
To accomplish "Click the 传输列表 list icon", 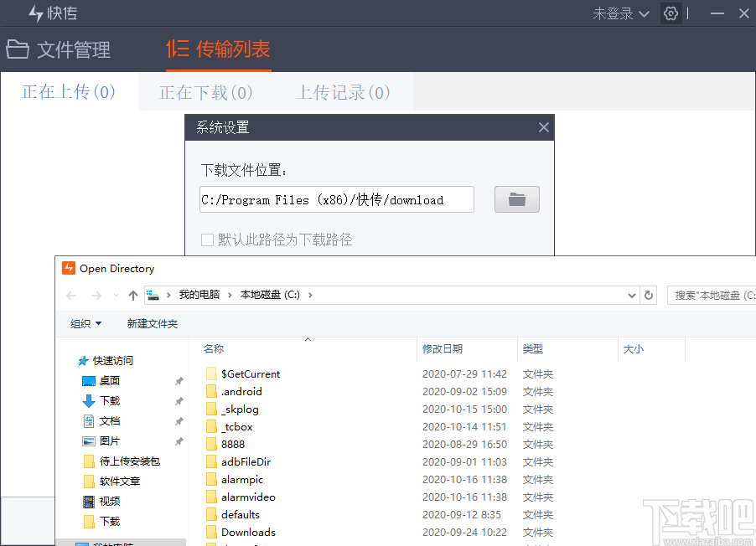I will point(178,49).
